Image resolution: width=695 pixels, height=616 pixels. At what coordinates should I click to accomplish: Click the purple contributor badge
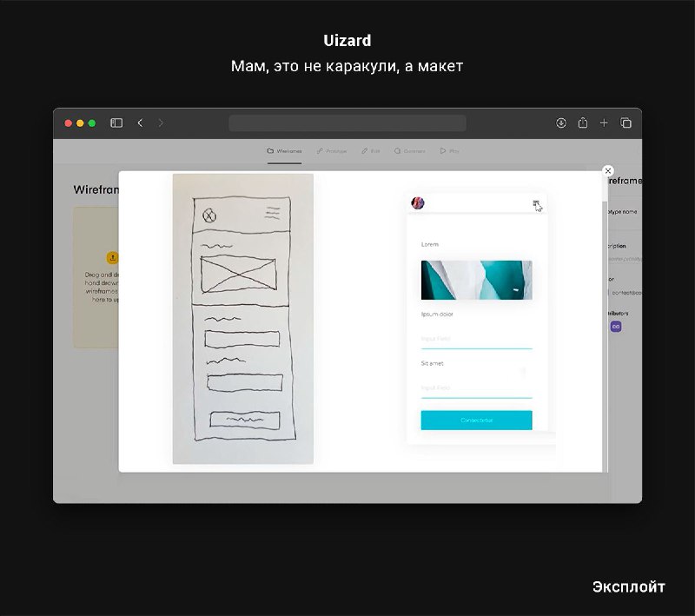click(616, 327)
